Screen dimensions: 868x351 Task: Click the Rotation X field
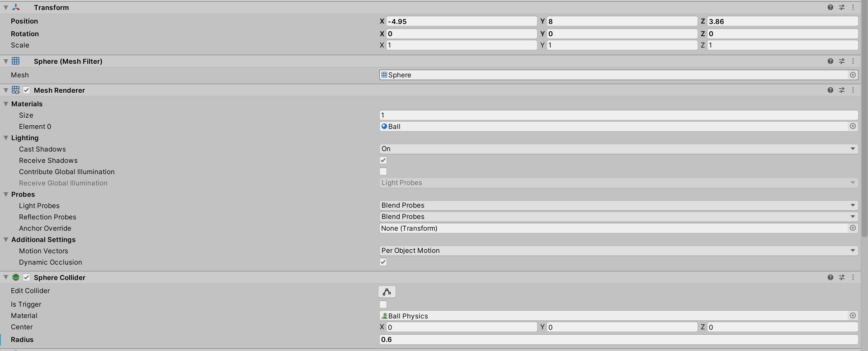coord(462,33)
